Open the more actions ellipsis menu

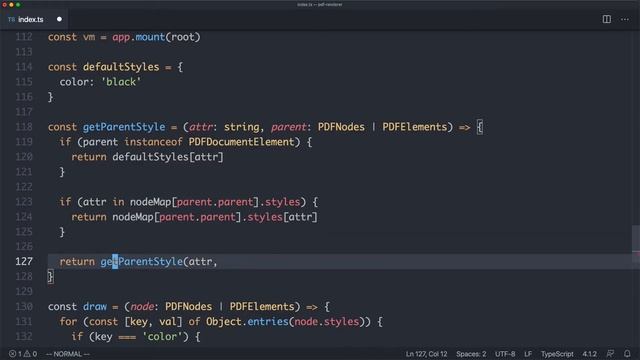click(x=624, y=19)
